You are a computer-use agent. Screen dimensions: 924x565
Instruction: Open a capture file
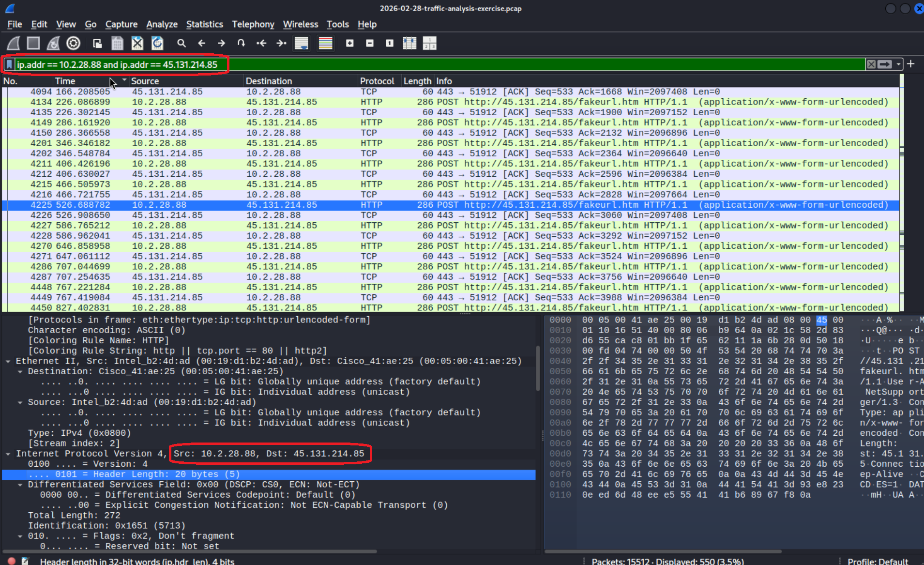click(x=97, y=44)
